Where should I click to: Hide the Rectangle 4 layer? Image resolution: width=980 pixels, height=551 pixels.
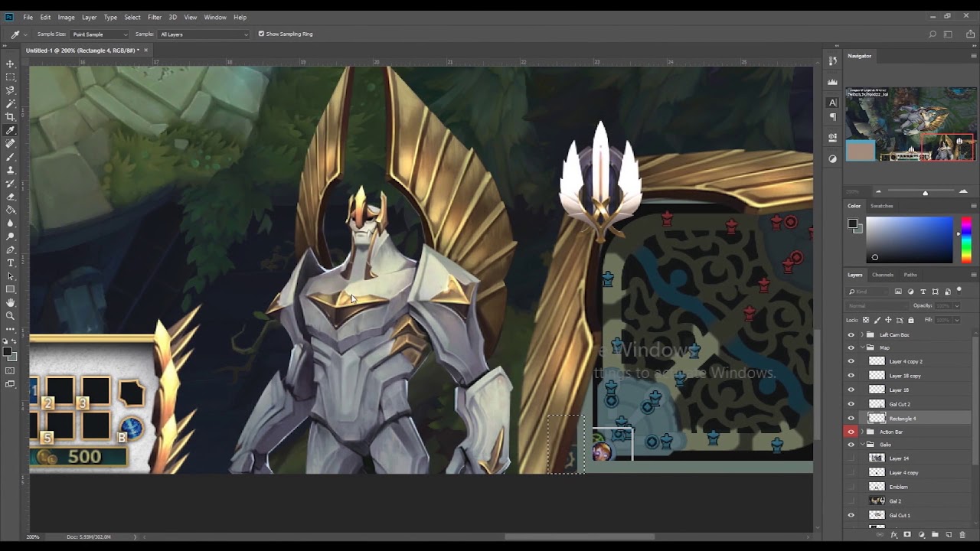851,418
